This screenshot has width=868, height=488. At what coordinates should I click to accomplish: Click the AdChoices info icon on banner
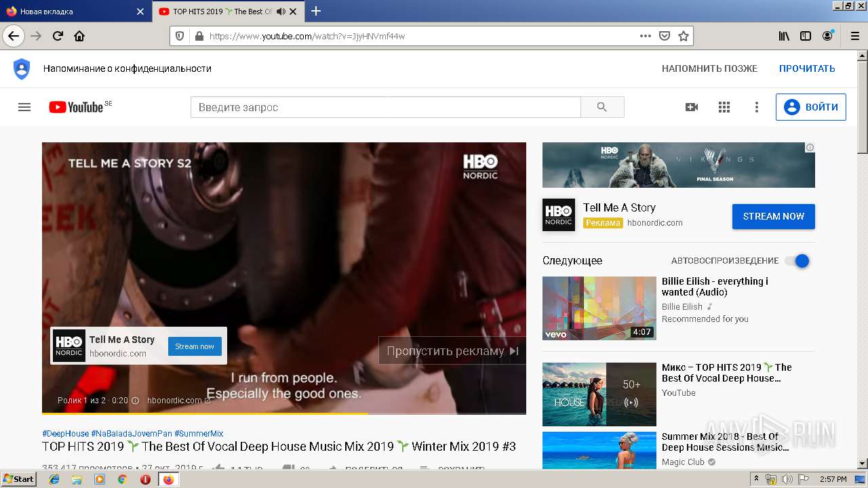pyautogui.click(x=810, y=147)
